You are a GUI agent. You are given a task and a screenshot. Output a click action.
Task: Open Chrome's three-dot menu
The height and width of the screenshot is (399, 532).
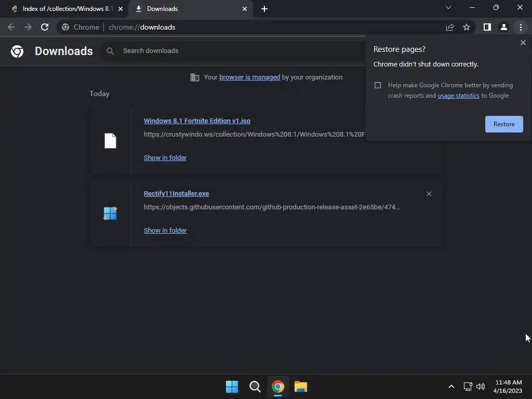[x=521, y=27]
